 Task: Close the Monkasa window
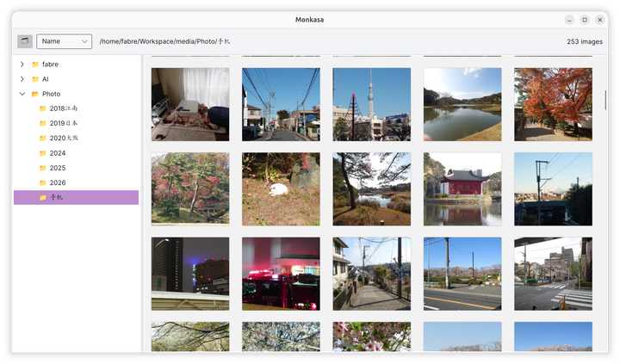pos(600,20)
